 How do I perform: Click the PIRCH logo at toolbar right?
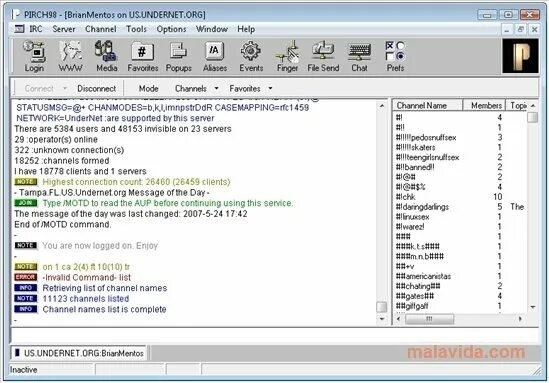[x=520, y=56]
